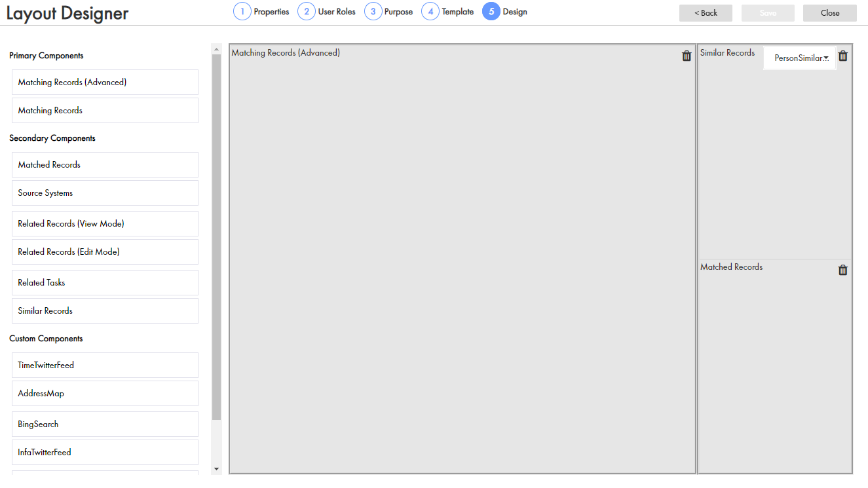Select Matching Records (Advanced) component in the palette

tap(105, 83)
